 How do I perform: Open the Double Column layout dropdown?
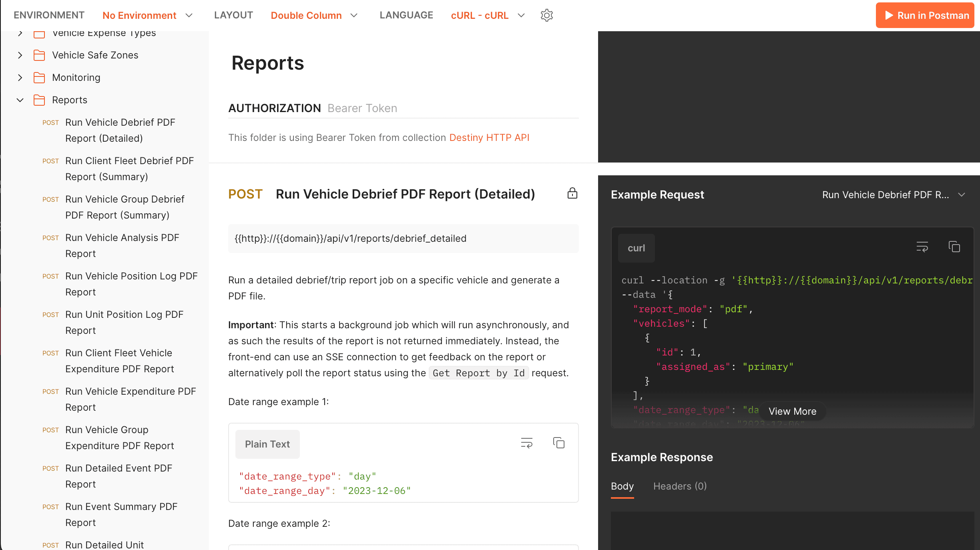click(314, 15)
